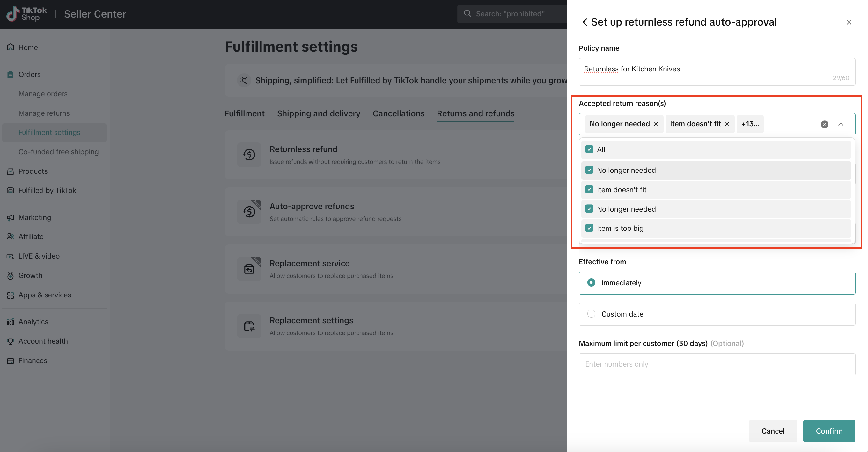Open Manage returns in sidebar
This screenshot has width=868, height=452.
(x=44, y=113)
